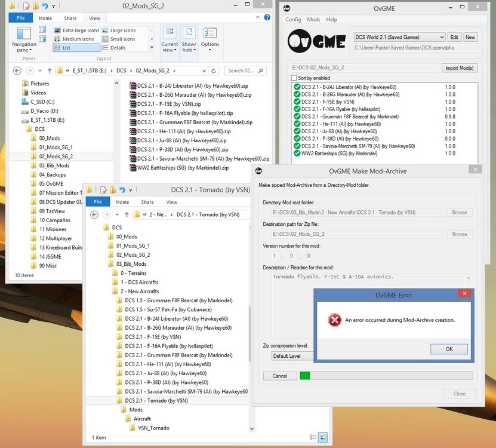This screenshot has height=448, width=496.
Task: Open Show/hide ribbon menu
Action: [x=189, y=39]
